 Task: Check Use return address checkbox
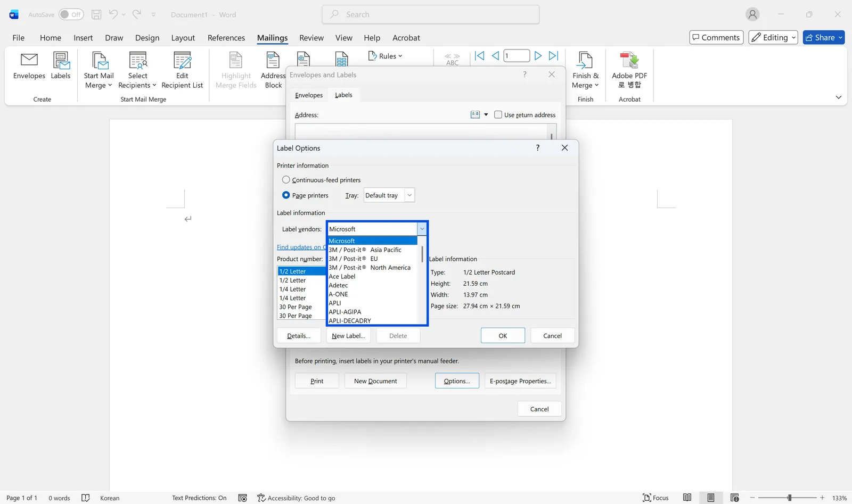coord(498,114)
